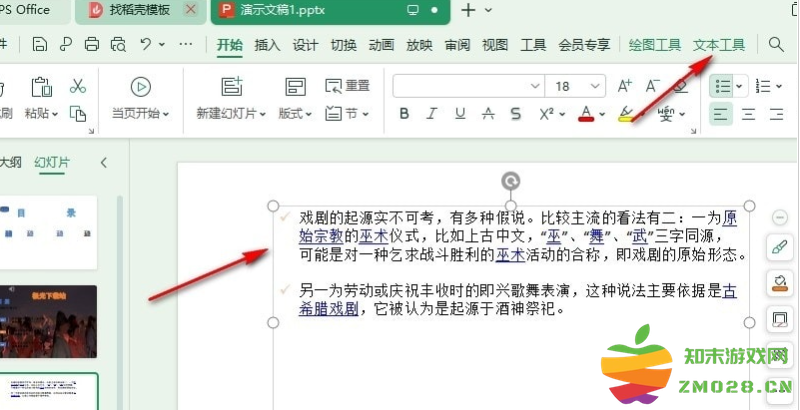Switch to the 设计 ribbon tab
The image size is (800, 410).
[x=305, y=45]
